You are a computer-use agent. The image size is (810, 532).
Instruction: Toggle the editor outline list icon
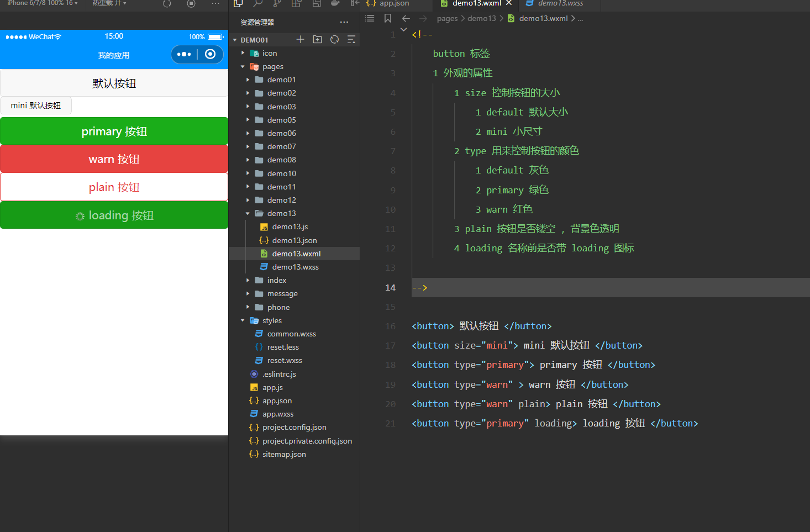click(370, 18)
